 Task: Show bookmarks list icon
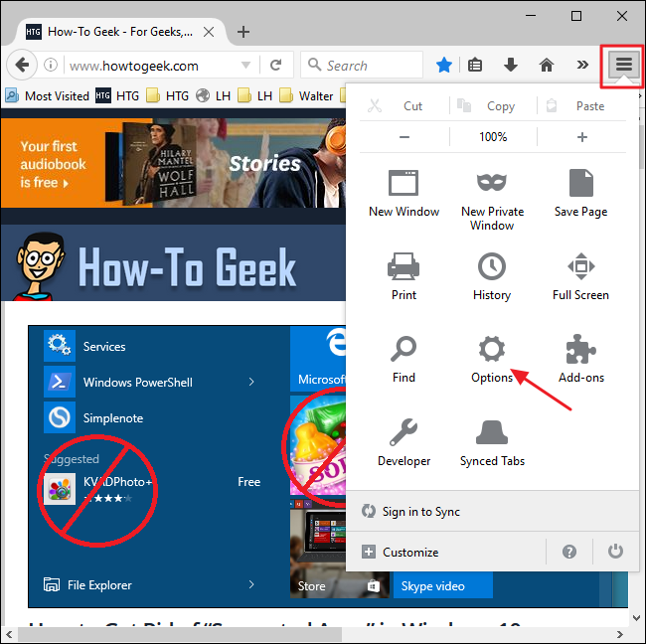coord(475,65)
